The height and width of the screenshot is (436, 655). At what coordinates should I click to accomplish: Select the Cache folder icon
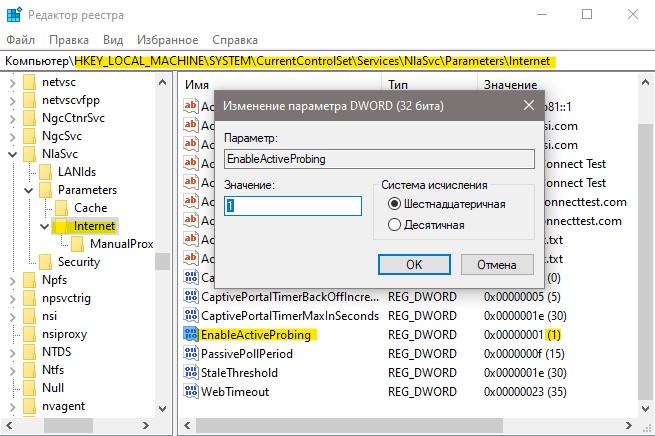61,208
